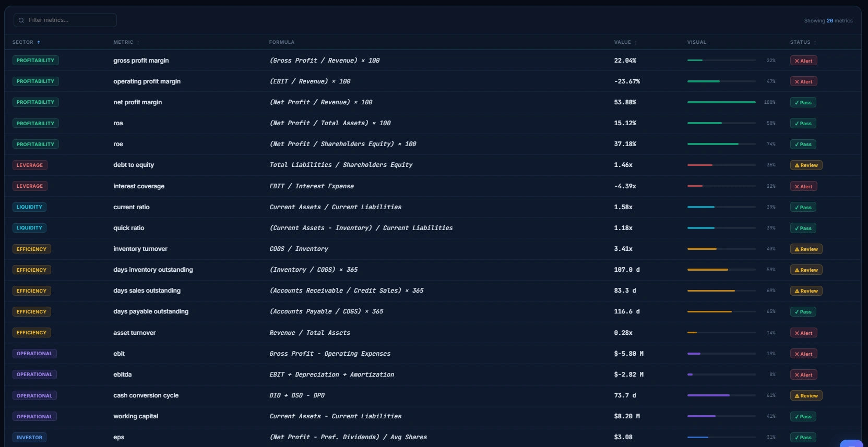The image size is (868, 447).
Task: Click the 'quick ratio' metric name
Action: pos(129,228)
